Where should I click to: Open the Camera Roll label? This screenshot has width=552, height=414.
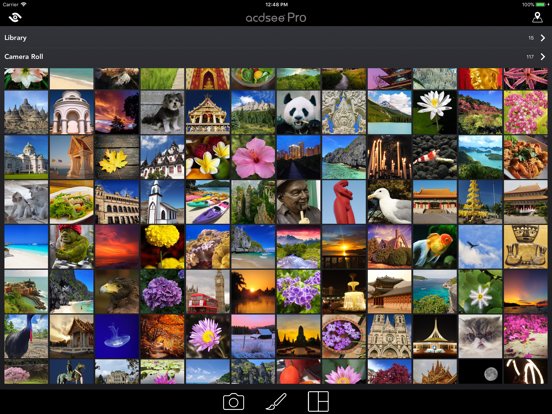click(24, 57)
